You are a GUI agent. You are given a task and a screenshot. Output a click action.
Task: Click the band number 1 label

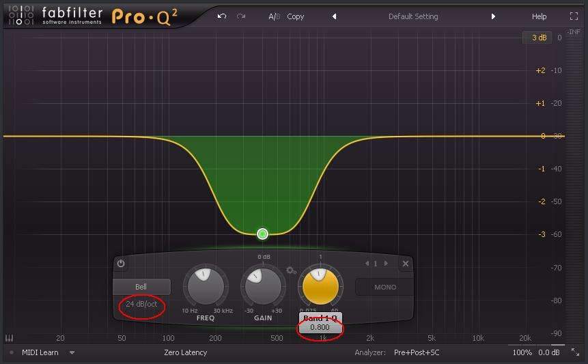click(376, 264)
